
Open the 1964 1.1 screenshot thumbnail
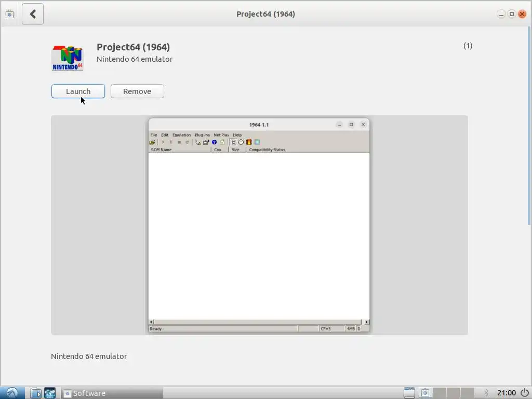(259, 225)
